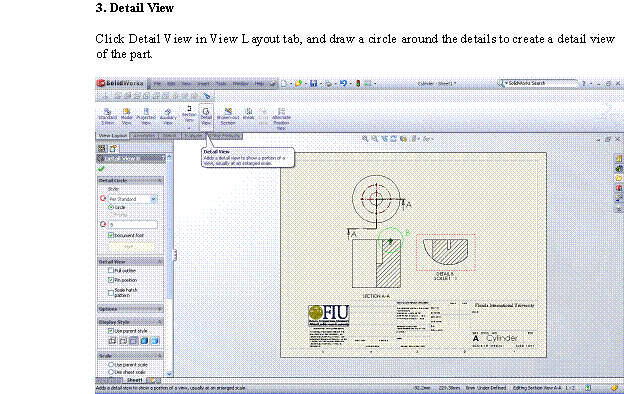Select the Use parent scale radio button
The image size is (624, 394).
point(111,365)
